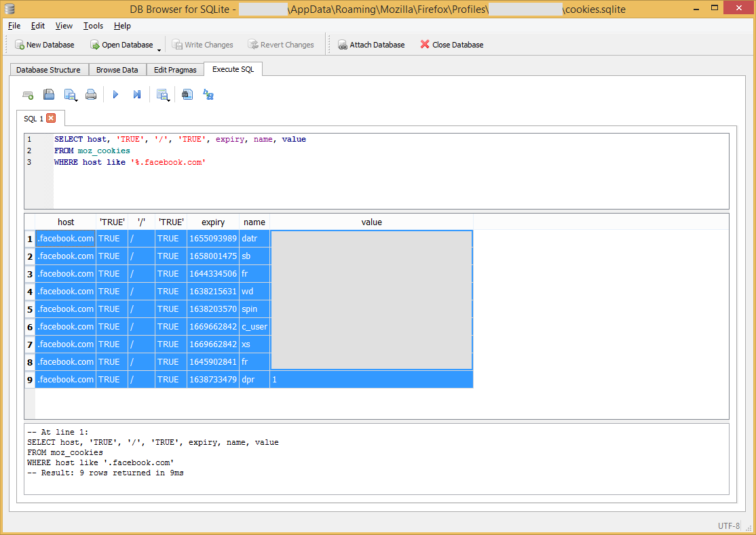The height and width of the screenshot is (535, 756).
Task: Open the View menu
Action: tap(64, 26)
